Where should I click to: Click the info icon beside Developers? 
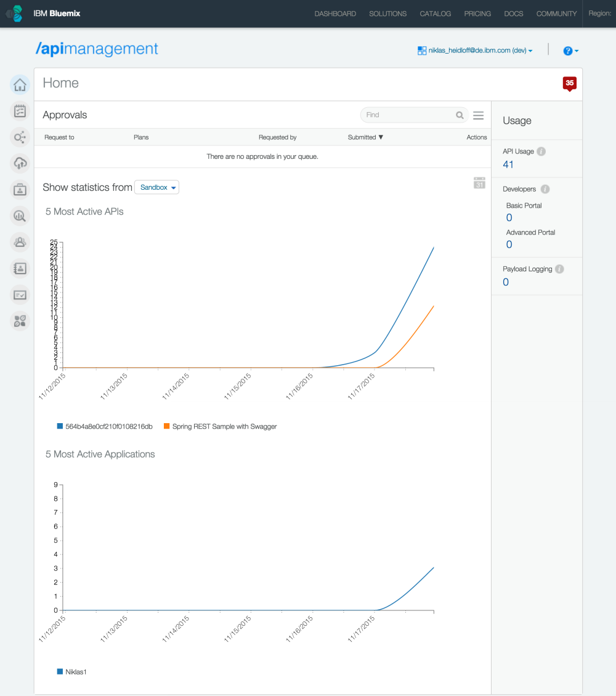(545, 189)
